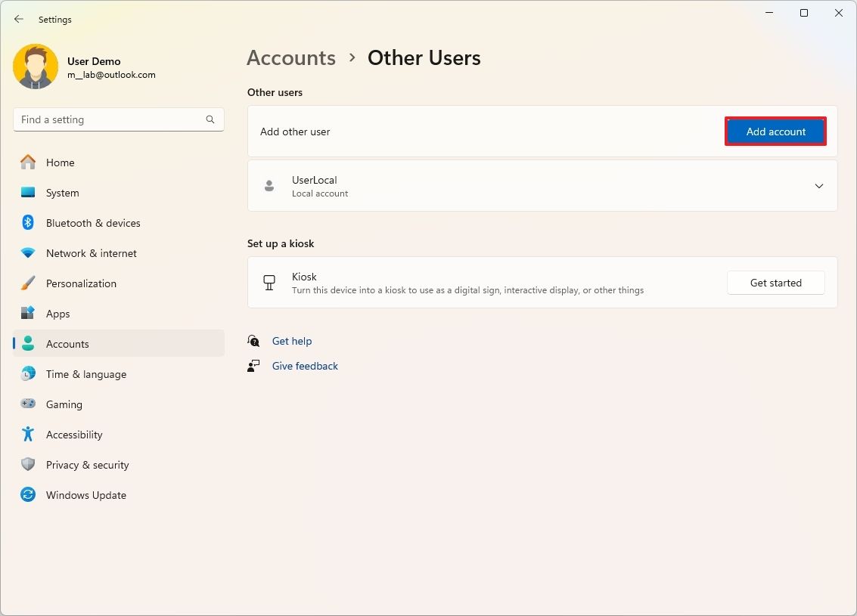Screen dimensions: 857x616
Task: Open Gaming settings
Action: pos(28,404)
